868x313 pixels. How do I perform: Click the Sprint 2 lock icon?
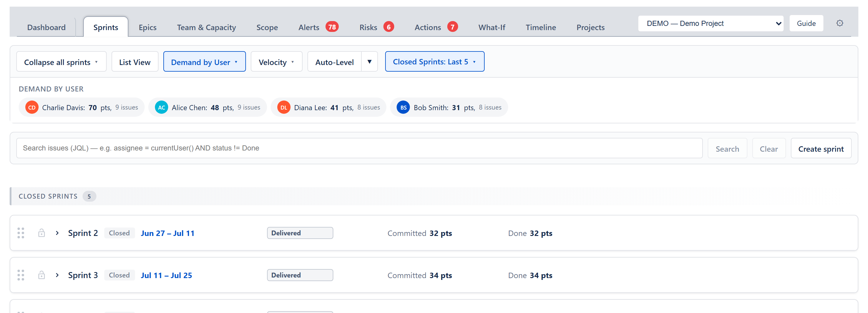tap(42, 233)
